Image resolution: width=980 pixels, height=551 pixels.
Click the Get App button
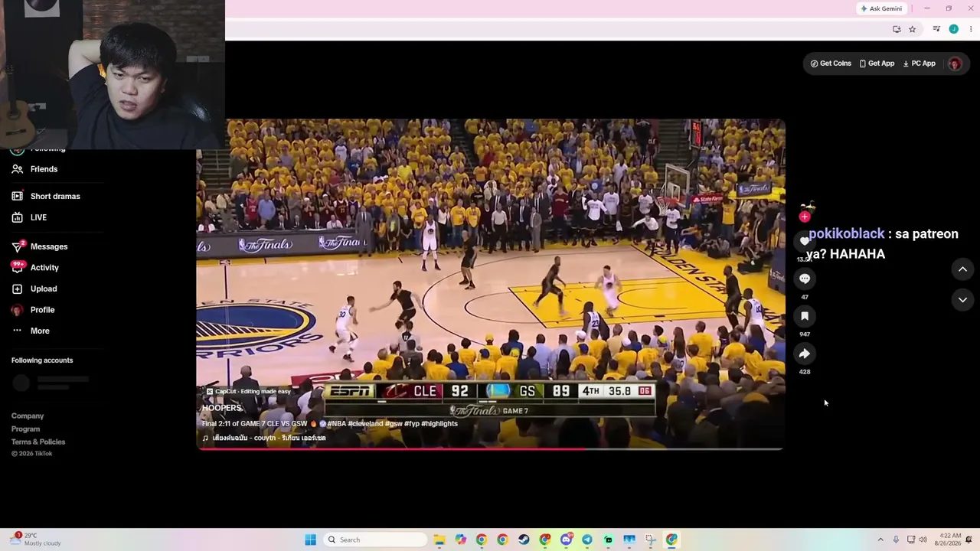click(x=877, y=64)
